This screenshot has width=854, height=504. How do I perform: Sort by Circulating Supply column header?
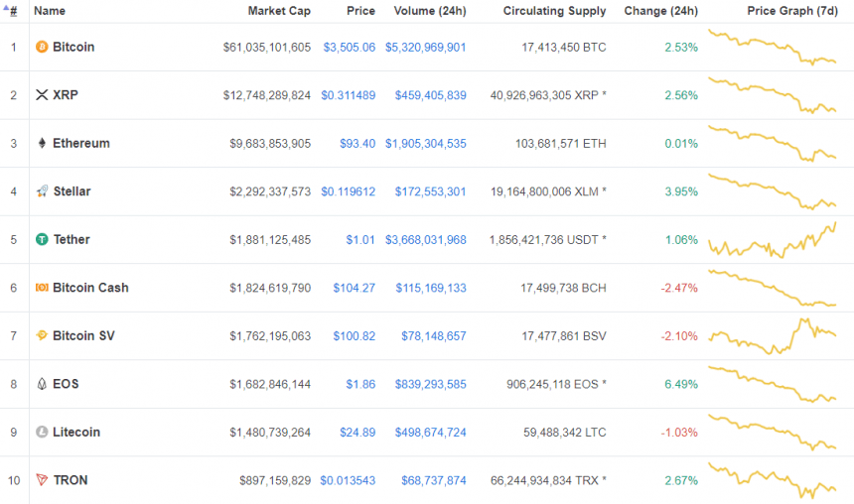tap(554, 11)
